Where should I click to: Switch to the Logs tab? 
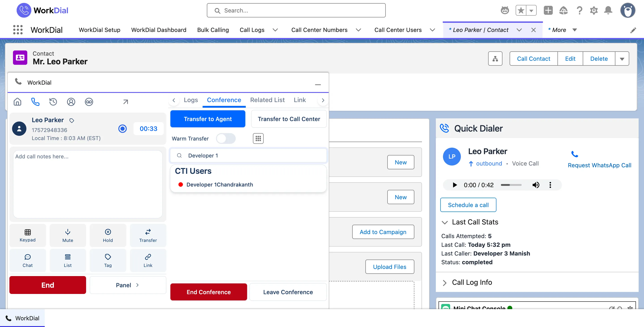[x=191, y=100]
